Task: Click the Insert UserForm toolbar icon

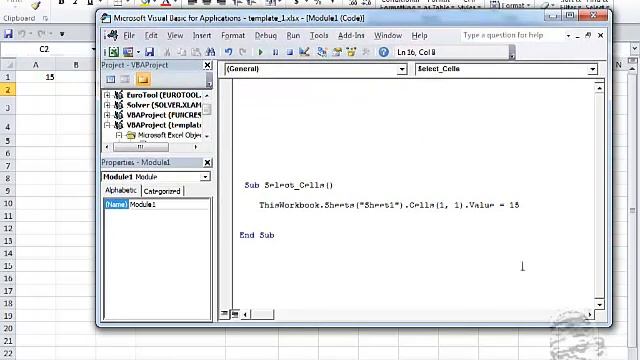Action: [x=128, y=52]
